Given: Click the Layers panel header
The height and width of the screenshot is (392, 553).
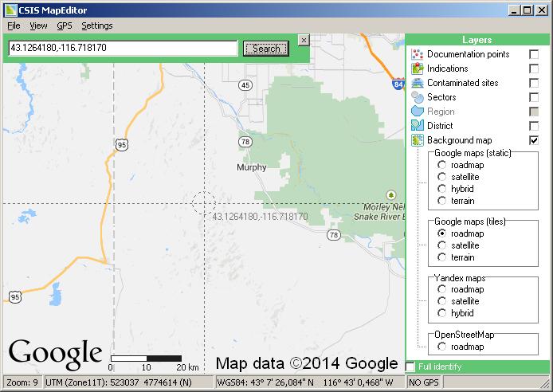Looking at the screenshot, I should (477, 40).
